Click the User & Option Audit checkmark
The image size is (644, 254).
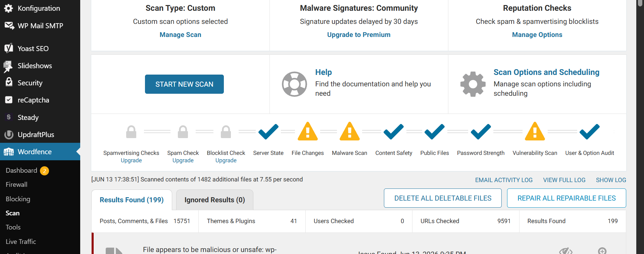point(590,132)
